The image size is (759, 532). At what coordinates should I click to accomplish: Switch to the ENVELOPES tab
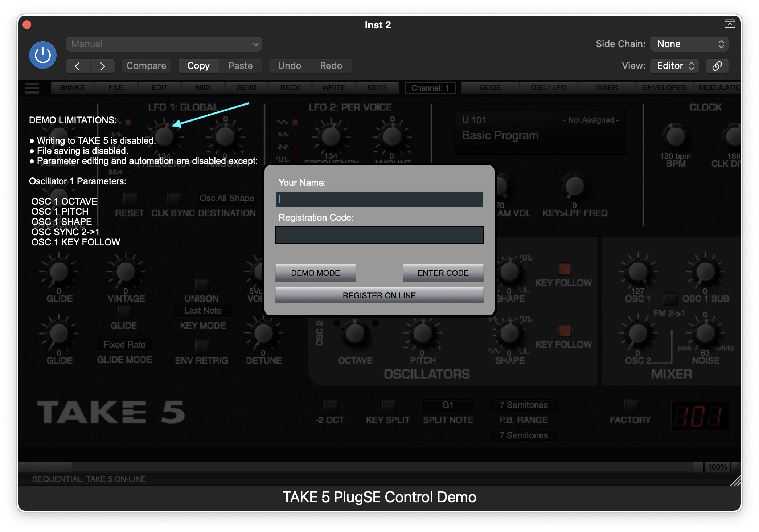click(x=664, y=88)
